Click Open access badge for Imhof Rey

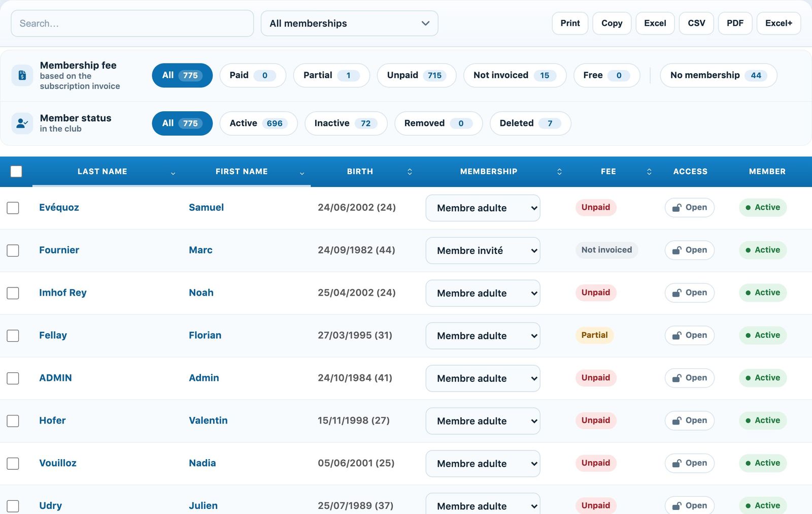[x=690, y=293]
